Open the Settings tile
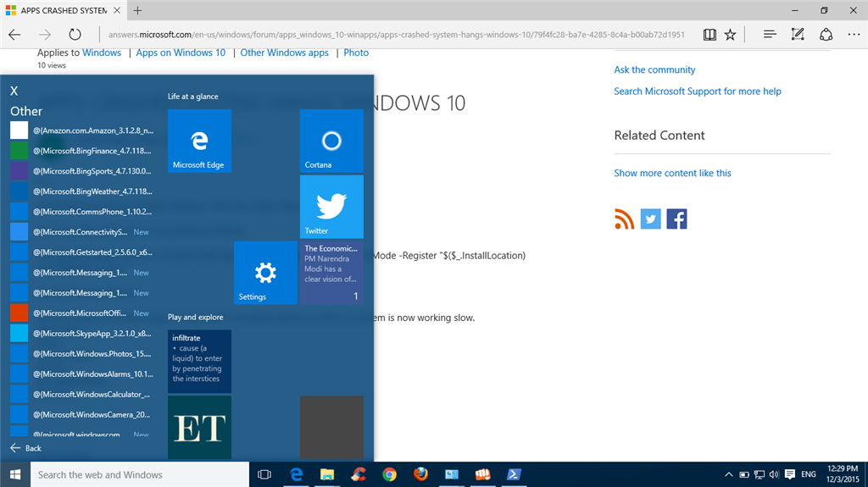This screenshot has width=868, height=487. point(265,272)
